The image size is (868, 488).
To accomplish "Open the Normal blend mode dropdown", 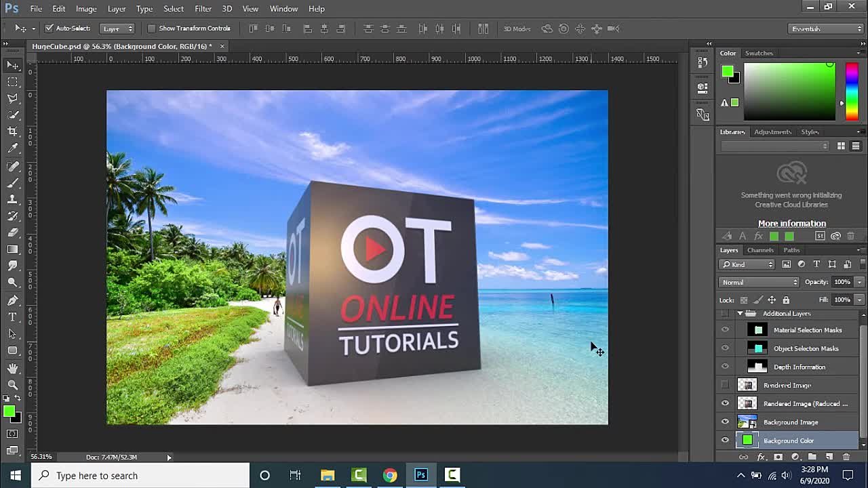I will (x=759, y=282).
